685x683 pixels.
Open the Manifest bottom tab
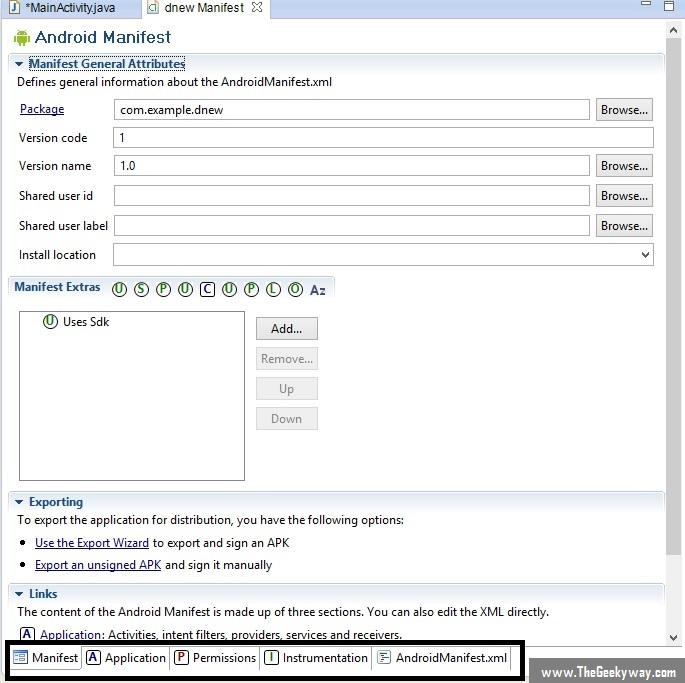point(45,658)
